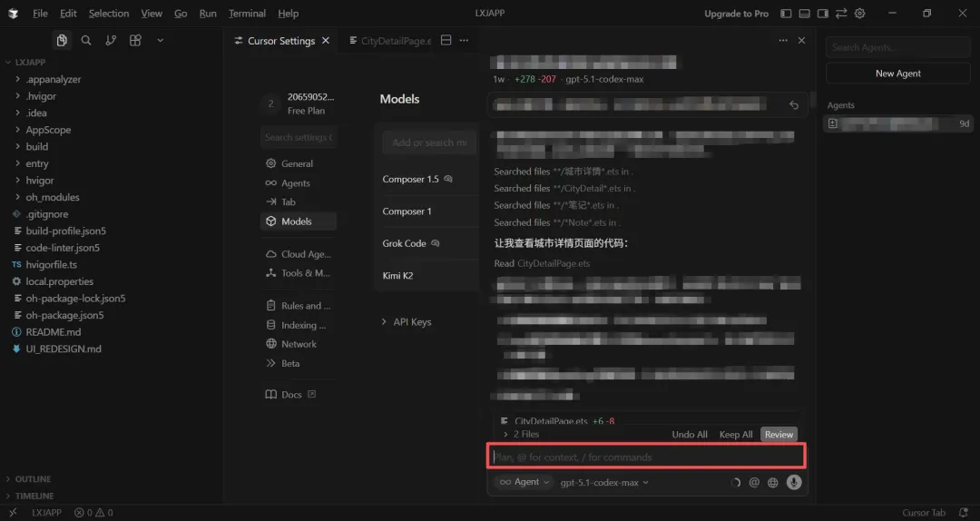
Task: Open Docs link in settings sidebar
Action: [x=291, y=394]
